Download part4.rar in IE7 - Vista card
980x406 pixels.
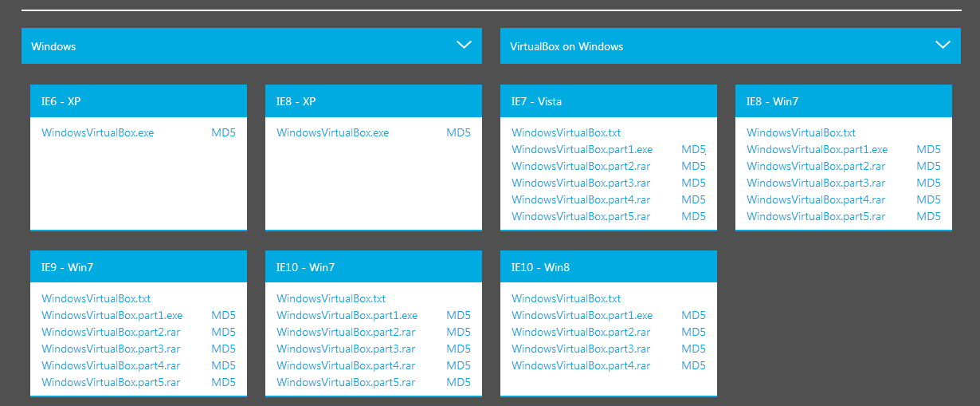coord(581,199)
